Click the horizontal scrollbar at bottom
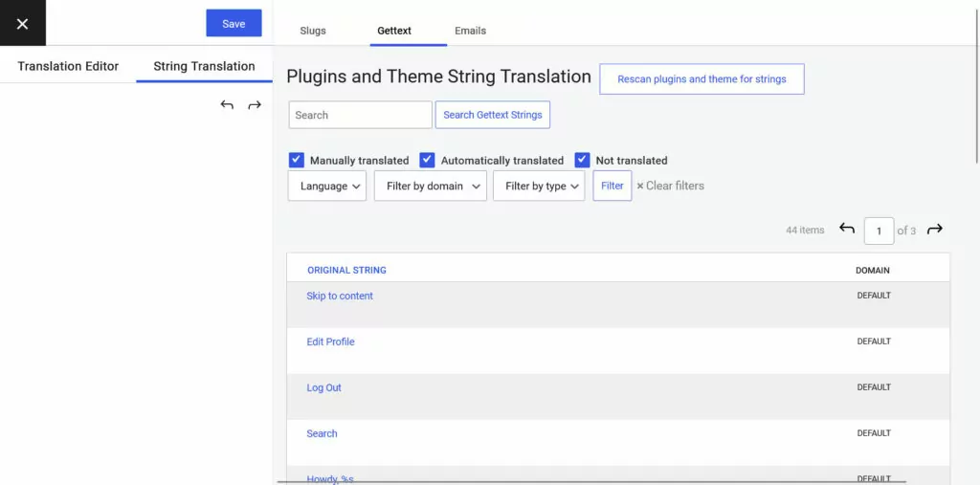The height and width of the screenshot is (485, 980). pyautogui.click(x=591, y=482)
